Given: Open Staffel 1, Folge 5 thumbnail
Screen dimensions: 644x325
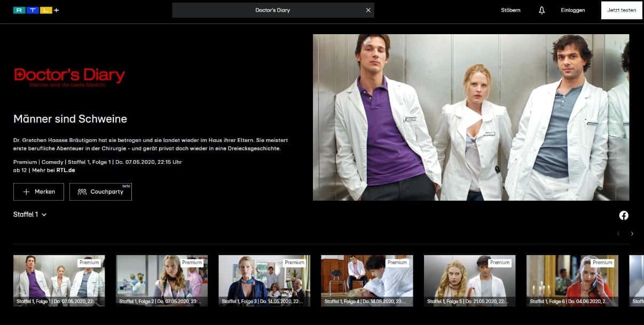Looking at the screenshot, I should pyautogui.click(x=469, y=281).
